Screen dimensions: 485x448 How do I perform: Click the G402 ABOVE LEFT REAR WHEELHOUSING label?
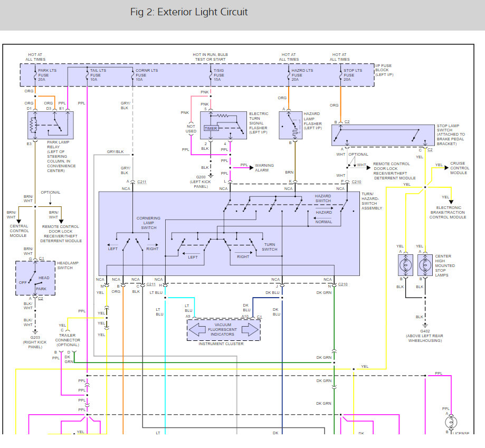pos(425,336)
